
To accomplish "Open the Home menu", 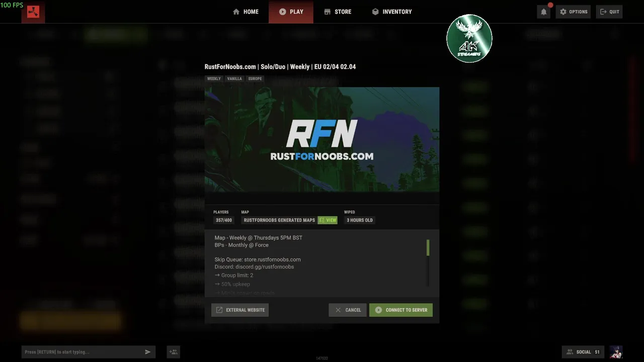I will [246, 12].
